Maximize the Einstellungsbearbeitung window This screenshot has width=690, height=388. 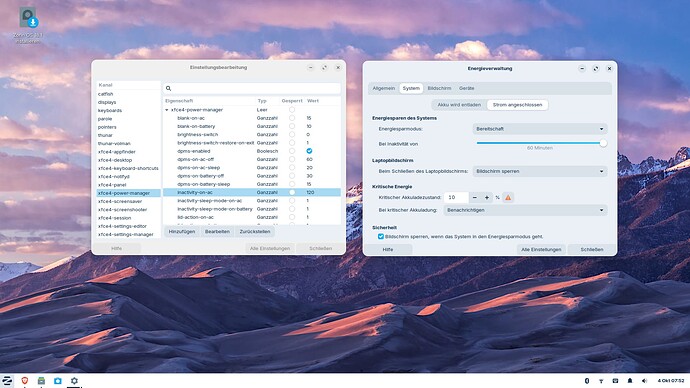pos(324,68)
